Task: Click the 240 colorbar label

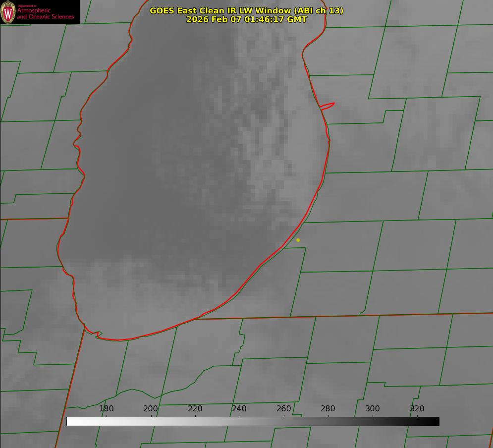Action: [x=239, y=408]
